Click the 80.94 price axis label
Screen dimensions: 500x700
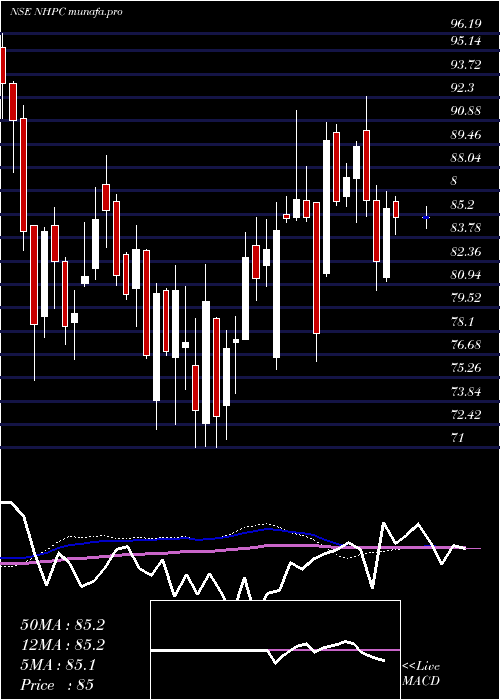(465, 275)
